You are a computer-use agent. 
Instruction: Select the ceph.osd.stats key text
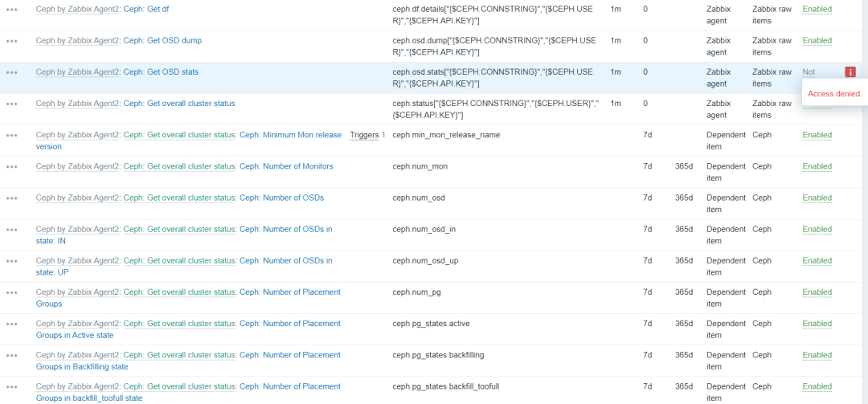pos(493,77)
